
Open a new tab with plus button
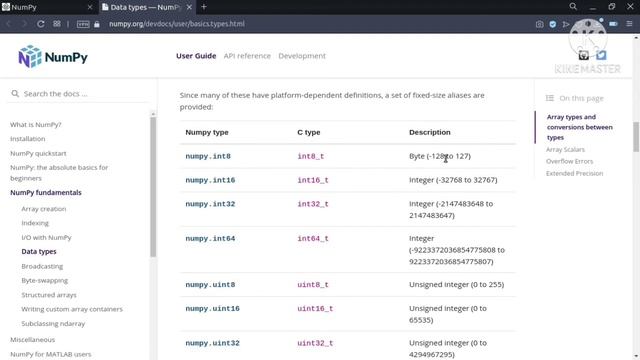coord(204,7)
